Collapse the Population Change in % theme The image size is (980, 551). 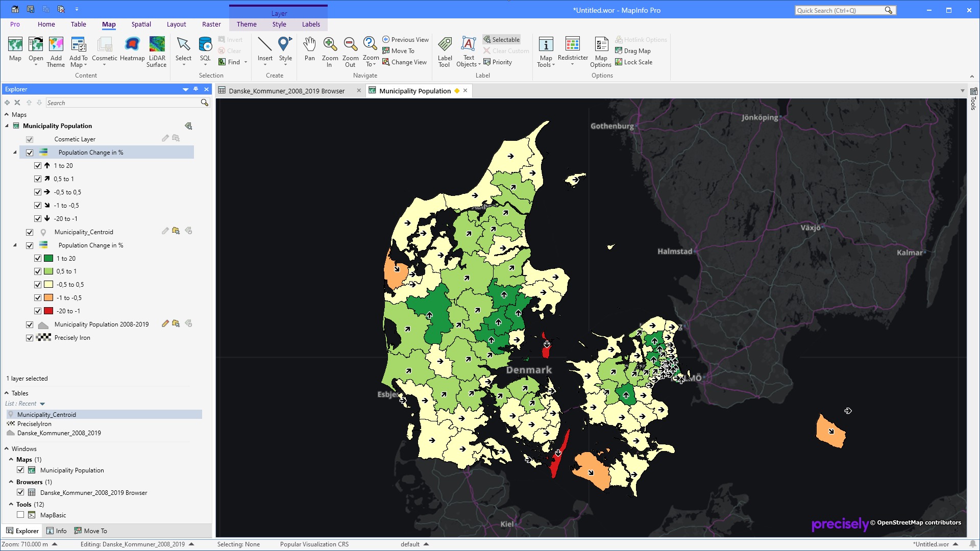click(x=15, y=152)
